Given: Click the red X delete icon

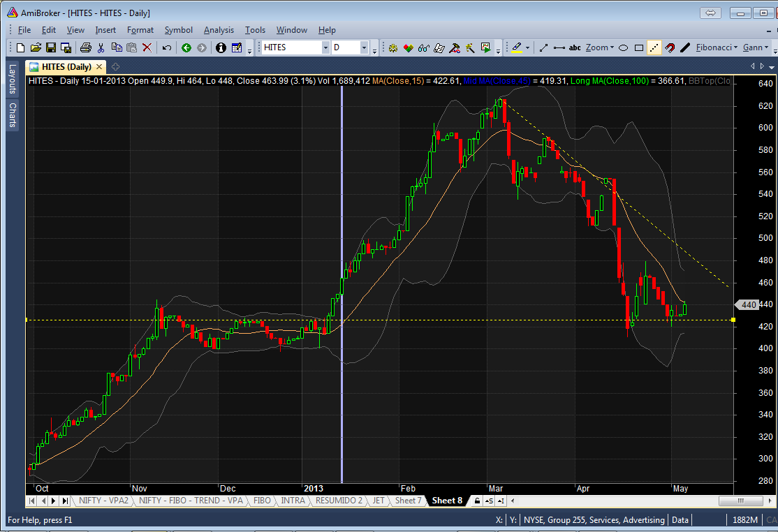Looking at the screenshot, I should 147,48.
